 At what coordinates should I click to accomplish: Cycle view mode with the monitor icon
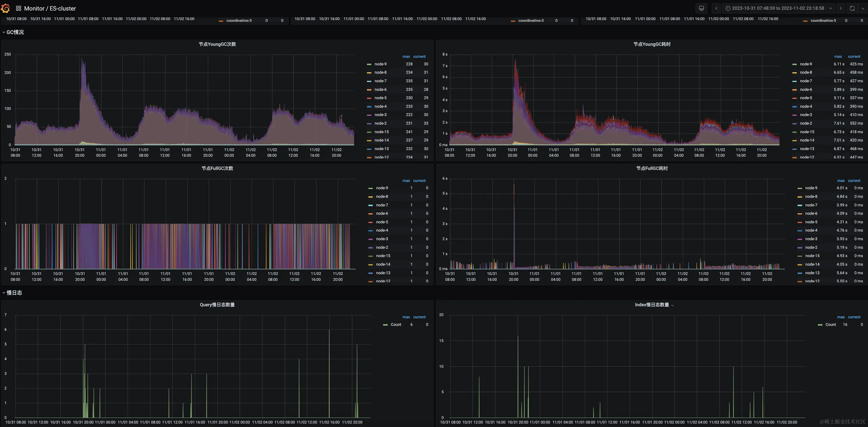coord(701,8)
